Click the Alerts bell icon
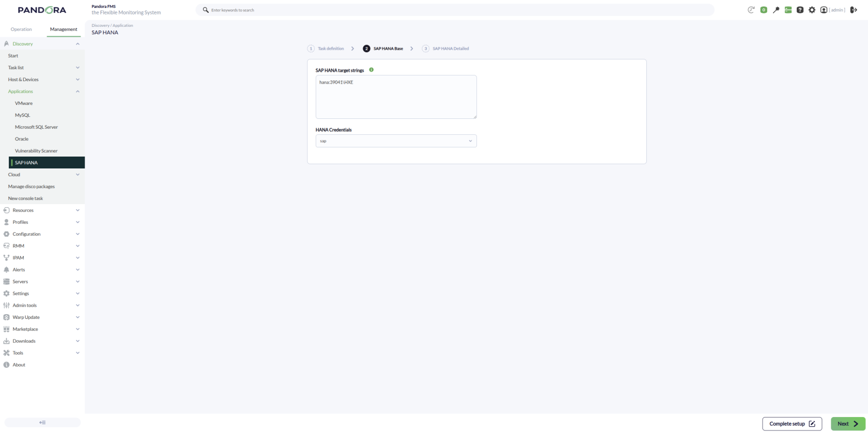The image size is (868, 433). coord(6,270)
